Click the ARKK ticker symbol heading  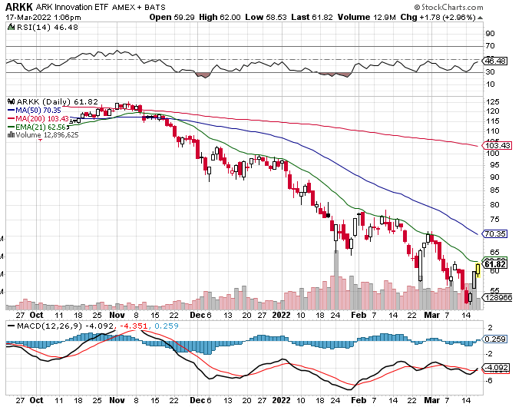click(19, 7)
